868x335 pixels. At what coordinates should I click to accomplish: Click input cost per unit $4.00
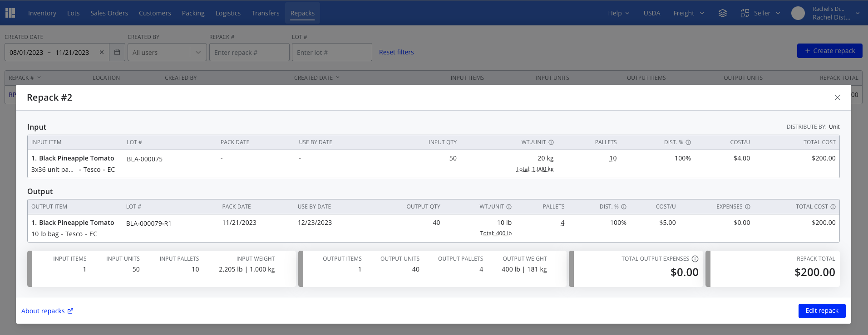pyautogui.click(x=742, y=158)
